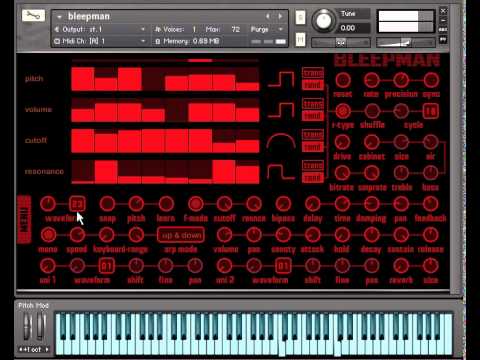Viewport: 480px width, 360px height.
Task: Click the header volume slider
Action: (x=406, y=42)
